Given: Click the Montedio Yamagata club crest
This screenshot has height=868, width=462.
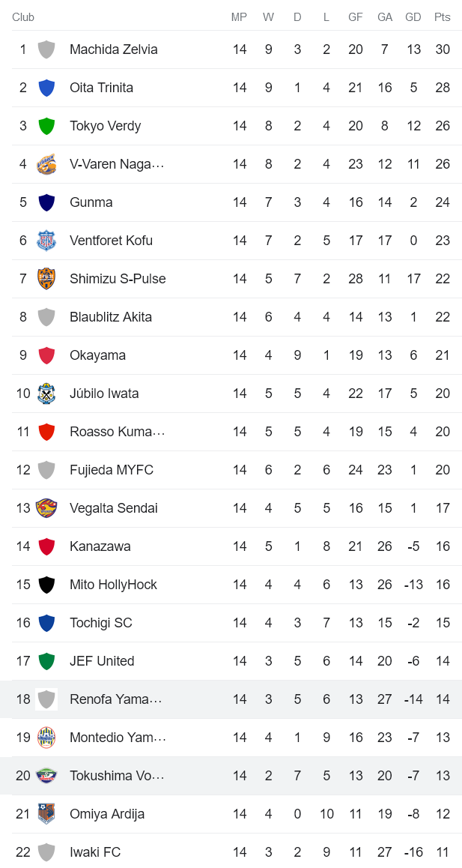Looking at the screenshot, I should [x=46, y=737].
